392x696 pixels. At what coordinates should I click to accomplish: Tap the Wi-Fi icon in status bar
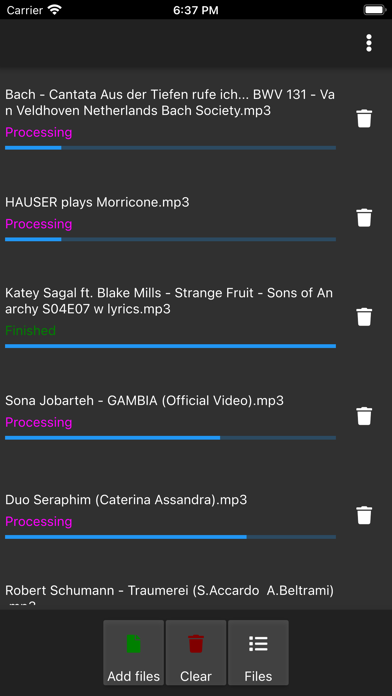tap(55, 10)
